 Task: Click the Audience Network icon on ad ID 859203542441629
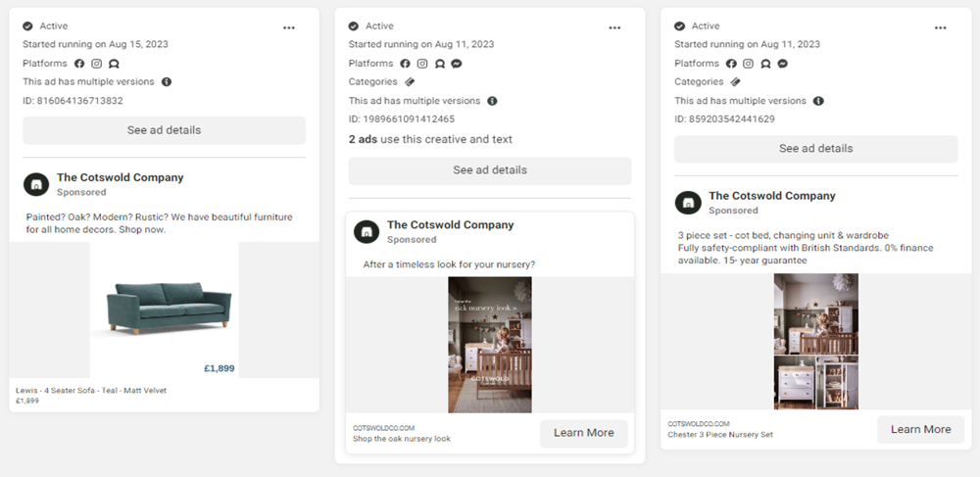(x=765, y=63)
